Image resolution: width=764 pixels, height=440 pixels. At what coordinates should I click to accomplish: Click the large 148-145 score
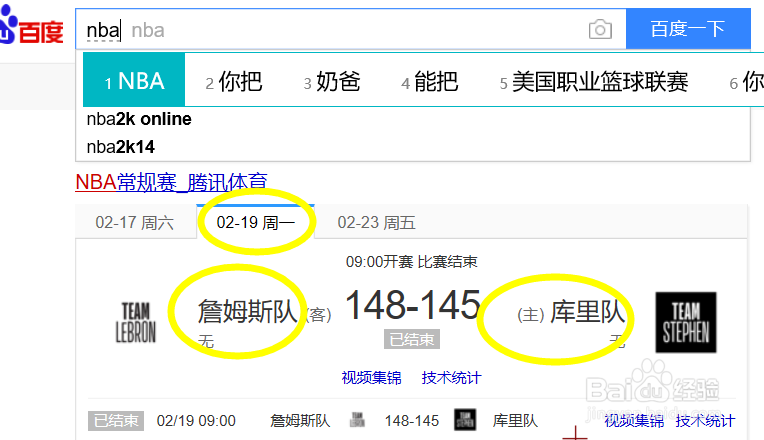click(413, 305)
